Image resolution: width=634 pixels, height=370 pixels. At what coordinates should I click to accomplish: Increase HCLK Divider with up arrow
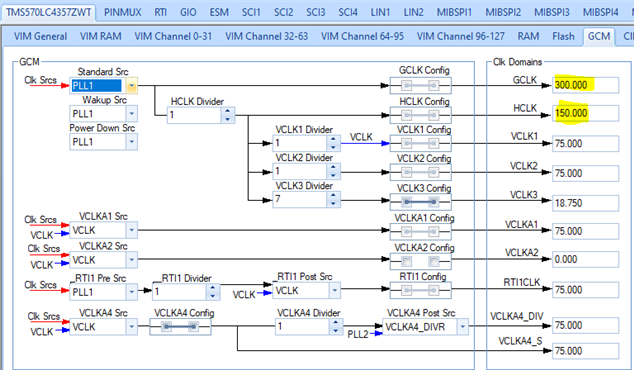pos(228,111)
